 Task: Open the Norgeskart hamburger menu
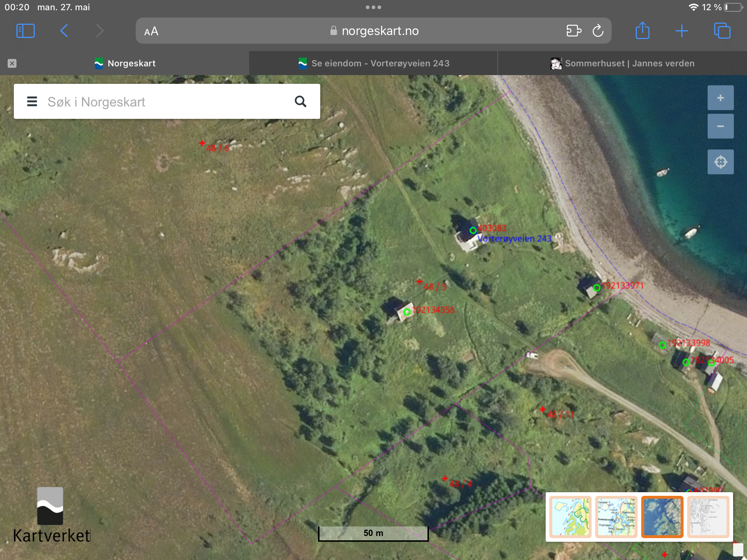[32, 101]
